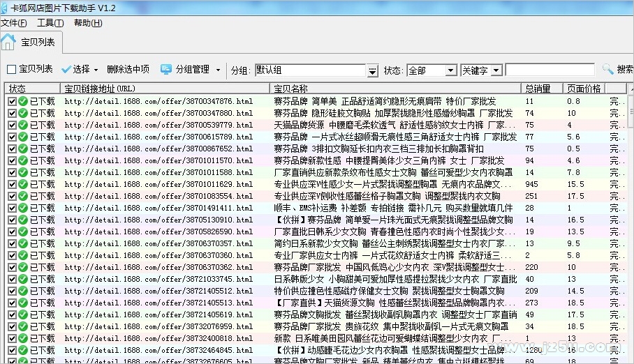
Task: Sort by 页面价格 column header
Action: pos(584,89)
